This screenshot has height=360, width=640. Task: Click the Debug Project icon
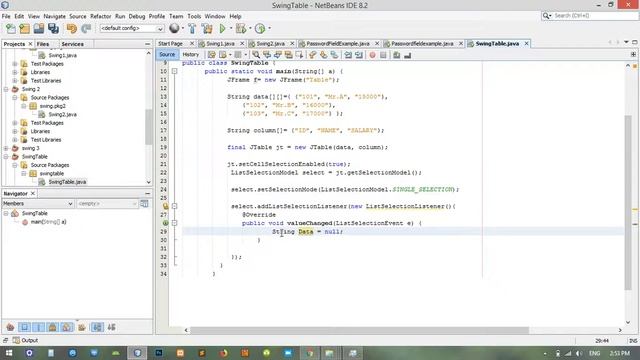[241, 28]
